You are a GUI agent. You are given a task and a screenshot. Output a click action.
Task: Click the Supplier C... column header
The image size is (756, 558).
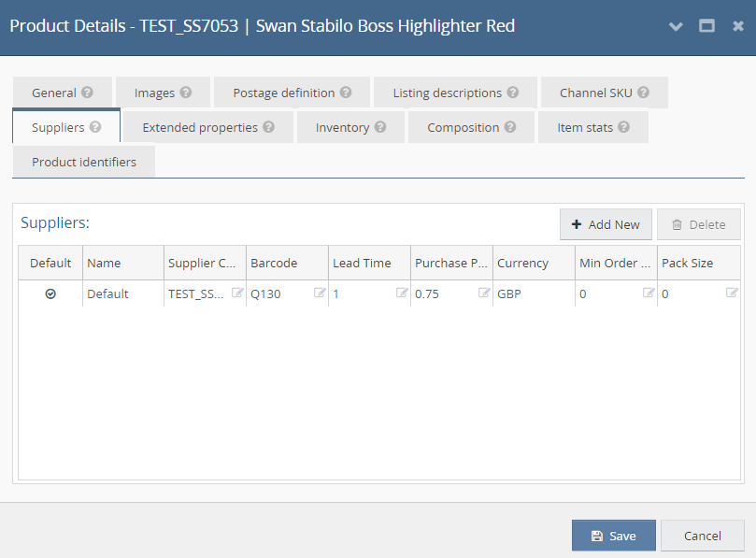coord(206,263)
